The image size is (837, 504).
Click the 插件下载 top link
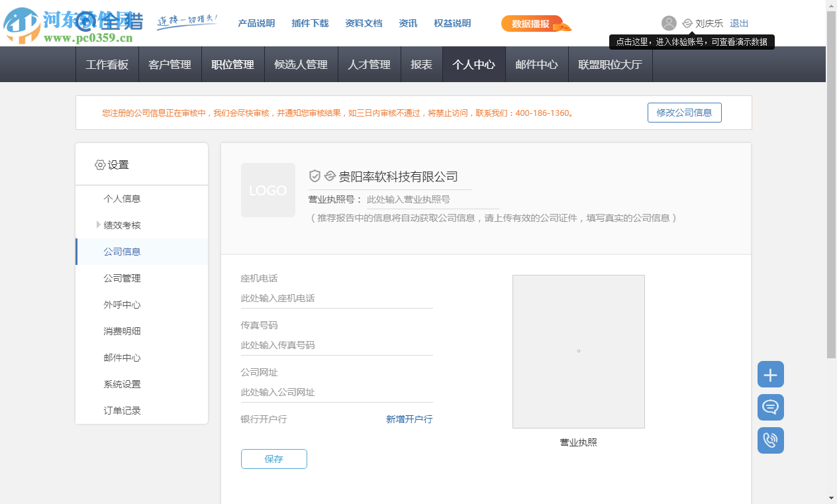(310, 23)
